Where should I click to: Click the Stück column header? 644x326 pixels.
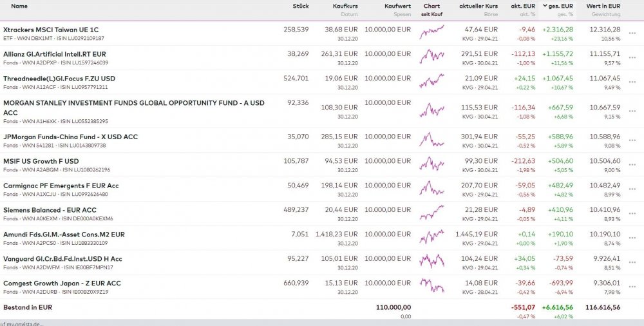tap(300, 6)
